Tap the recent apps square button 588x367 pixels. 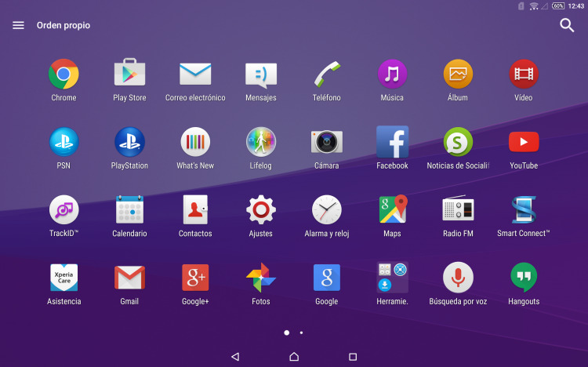(x=353, y=357)
